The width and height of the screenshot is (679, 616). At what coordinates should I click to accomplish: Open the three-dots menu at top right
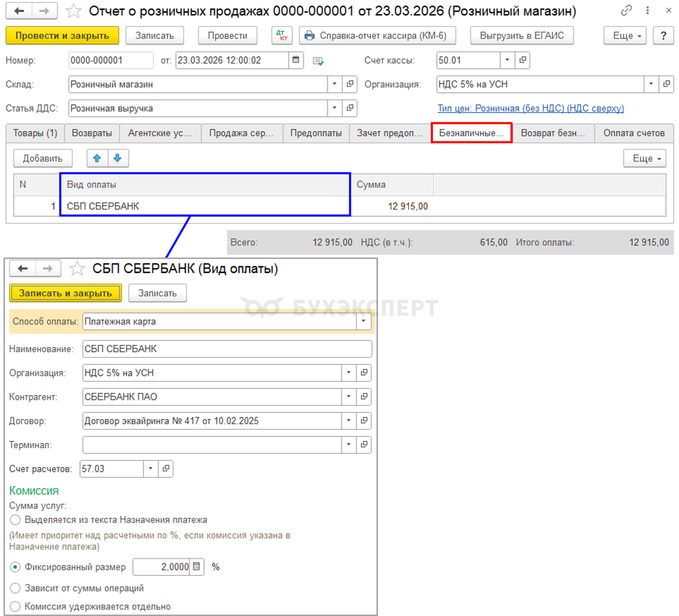(648, 11)
